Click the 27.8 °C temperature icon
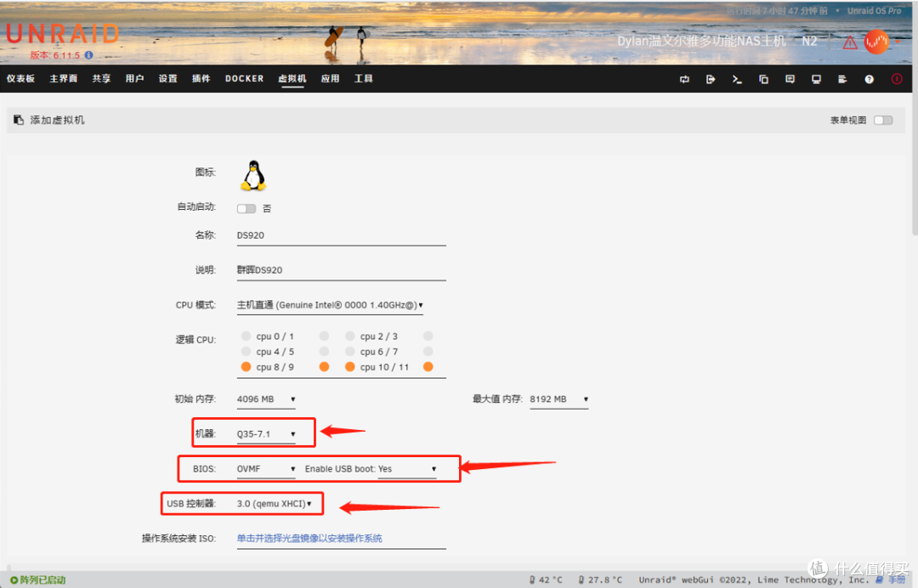The image size is (918, 588). point(581,580)
